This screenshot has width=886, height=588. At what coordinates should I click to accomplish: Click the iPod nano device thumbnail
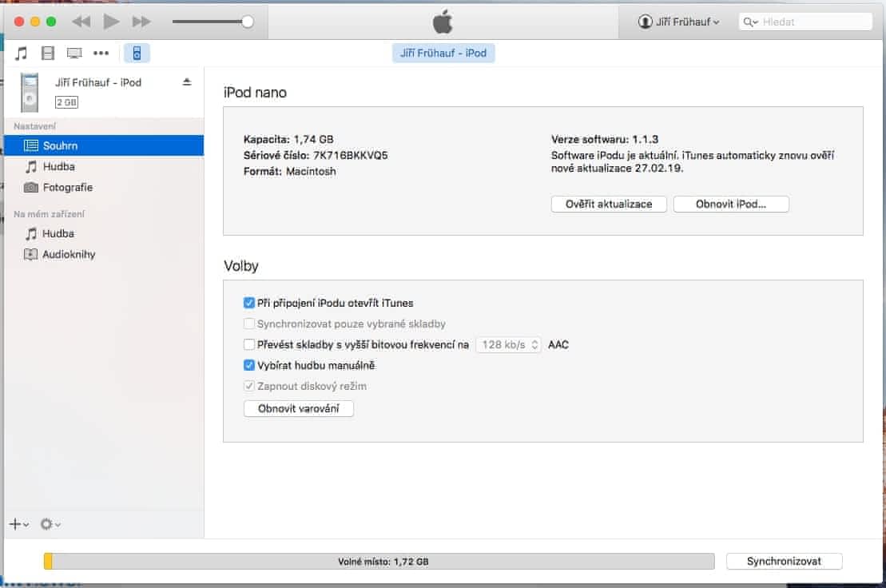click(30, 93)
